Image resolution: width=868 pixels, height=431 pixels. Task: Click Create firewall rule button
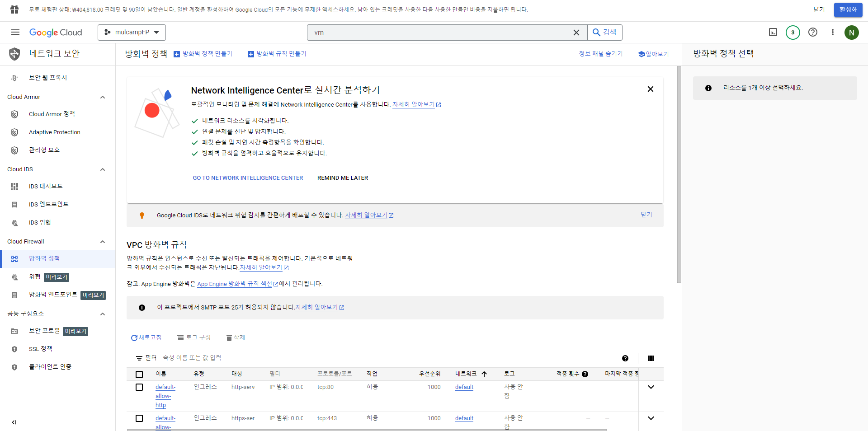click(277, 54)
